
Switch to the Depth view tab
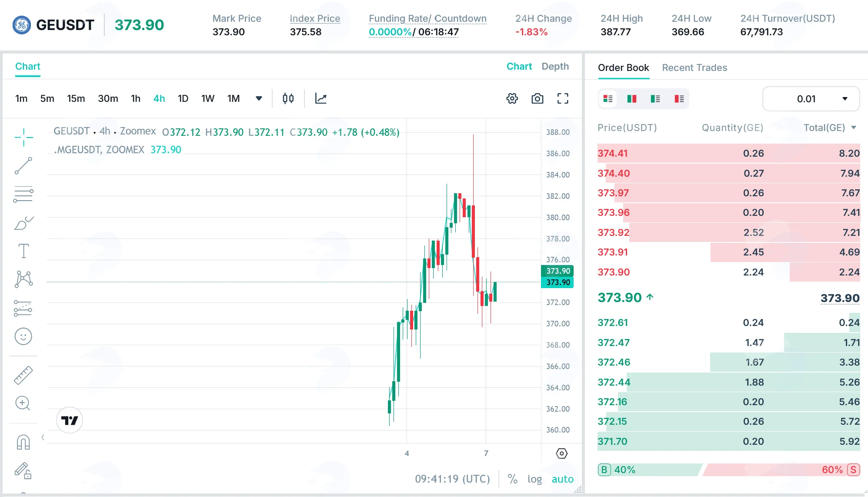pyautogui.click(x=555, y=67)
